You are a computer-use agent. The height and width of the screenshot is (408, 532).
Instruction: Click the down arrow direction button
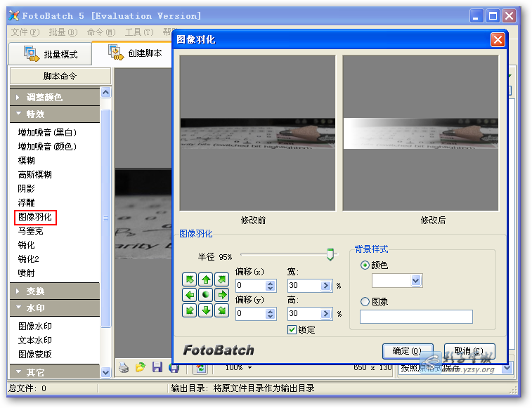[x=205, y=310]
